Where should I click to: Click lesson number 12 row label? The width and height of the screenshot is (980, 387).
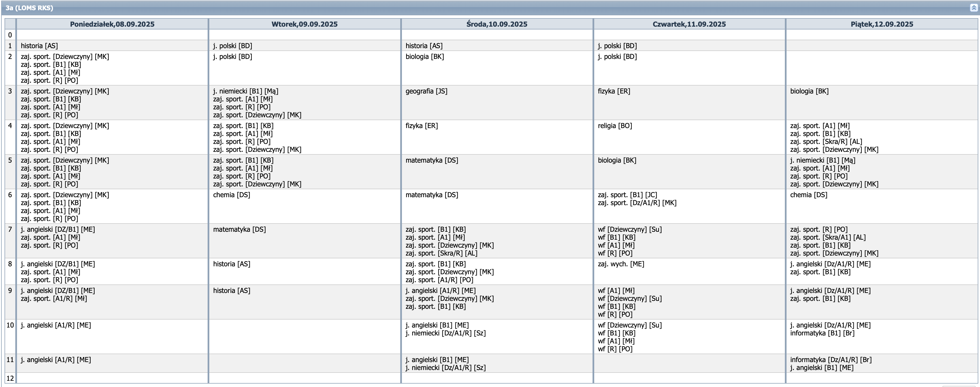[10, 378]
